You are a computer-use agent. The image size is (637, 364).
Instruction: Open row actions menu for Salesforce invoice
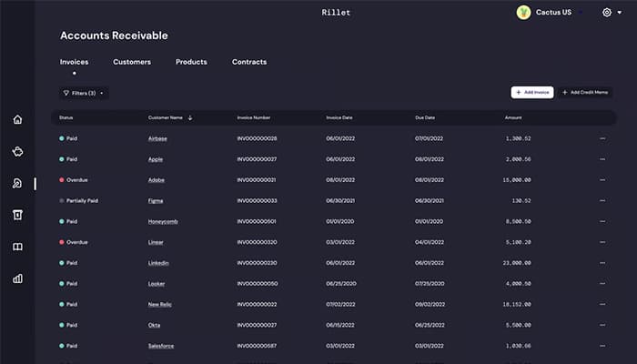point(602,346)
